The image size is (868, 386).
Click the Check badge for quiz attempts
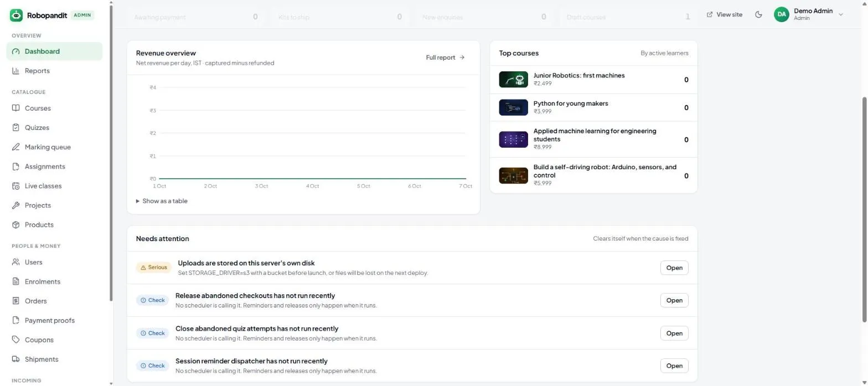[x=152, y=333]
